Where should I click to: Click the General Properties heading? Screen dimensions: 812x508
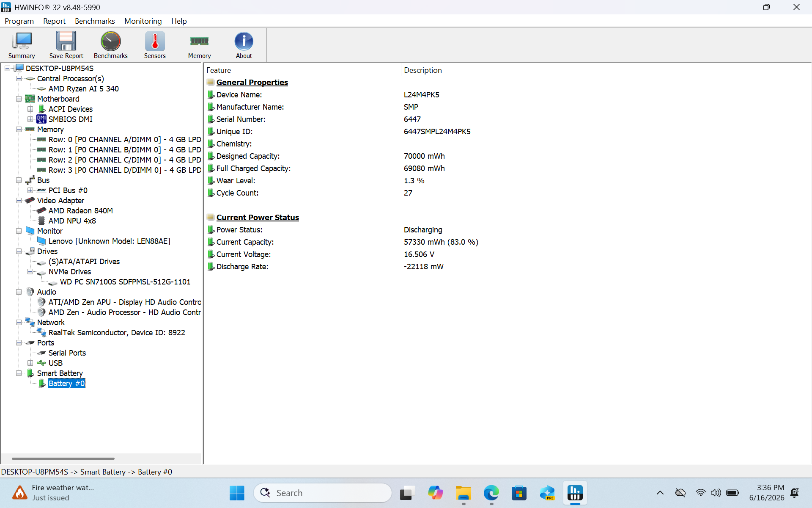[x=252, y=83]
